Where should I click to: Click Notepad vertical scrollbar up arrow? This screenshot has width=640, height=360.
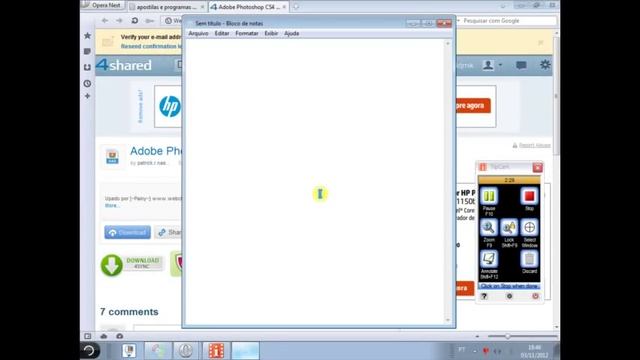click(448, 43)
